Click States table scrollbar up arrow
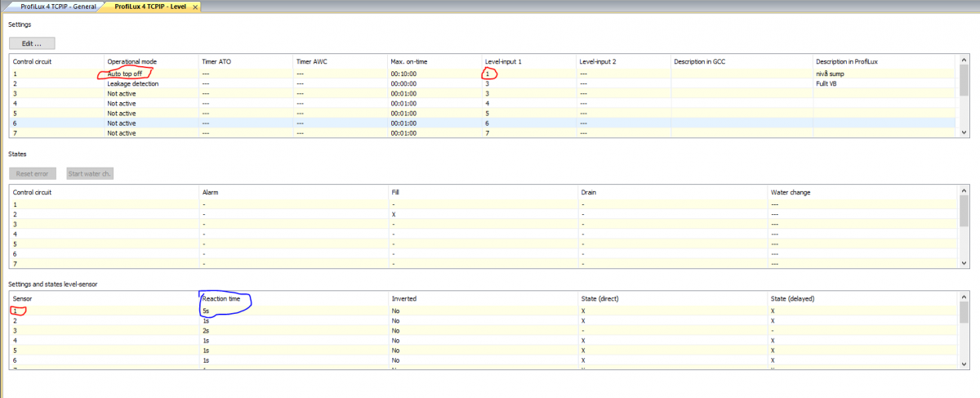 click(964, 190)
